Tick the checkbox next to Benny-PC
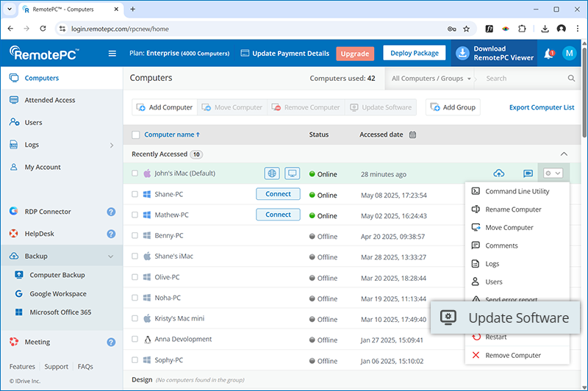This screenshot has width=588, height=391. click(135, 236)
